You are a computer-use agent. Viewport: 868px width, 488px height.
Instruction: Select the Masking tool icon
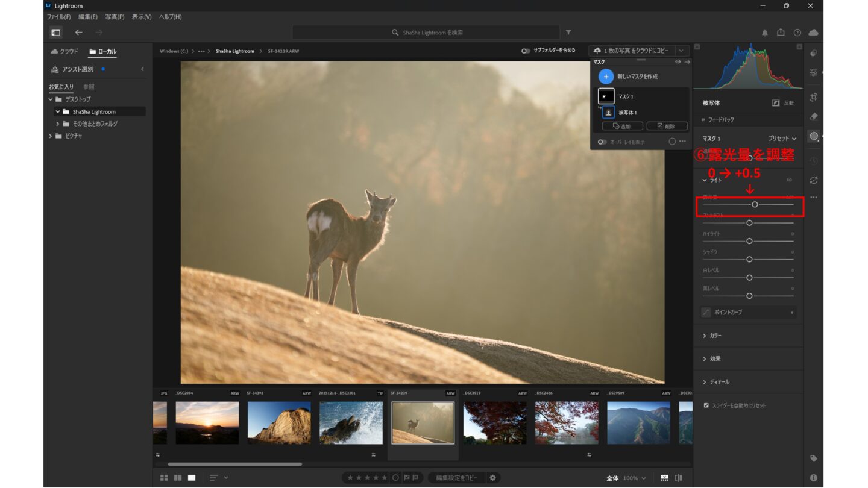click(814, 136)
